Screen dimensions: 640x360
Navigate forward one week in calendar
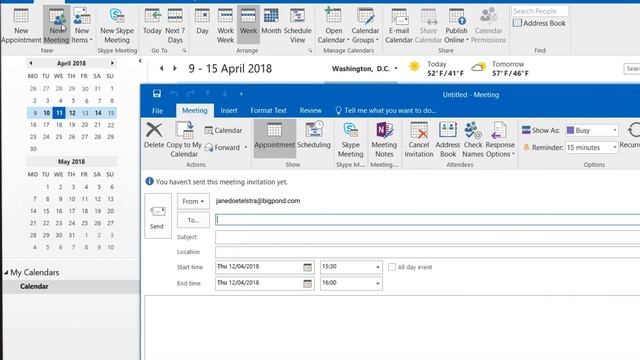[x=175, y=68]
